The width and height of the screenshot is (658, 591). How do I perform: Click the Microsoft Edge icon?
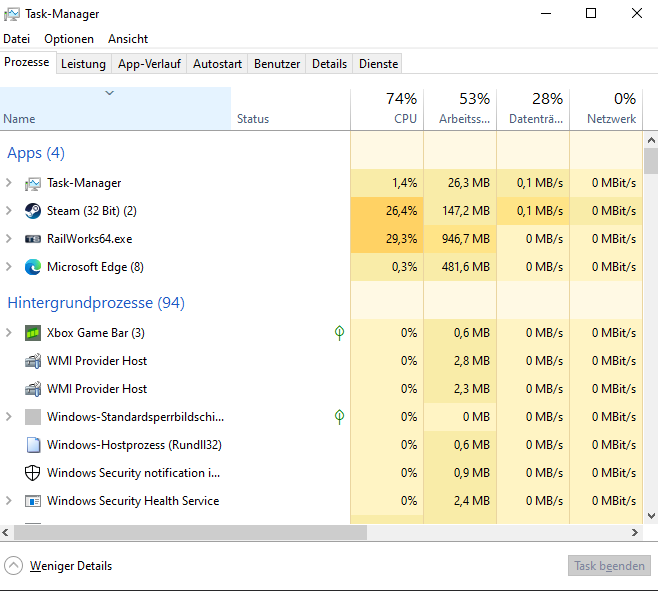[x=33, y=267]
